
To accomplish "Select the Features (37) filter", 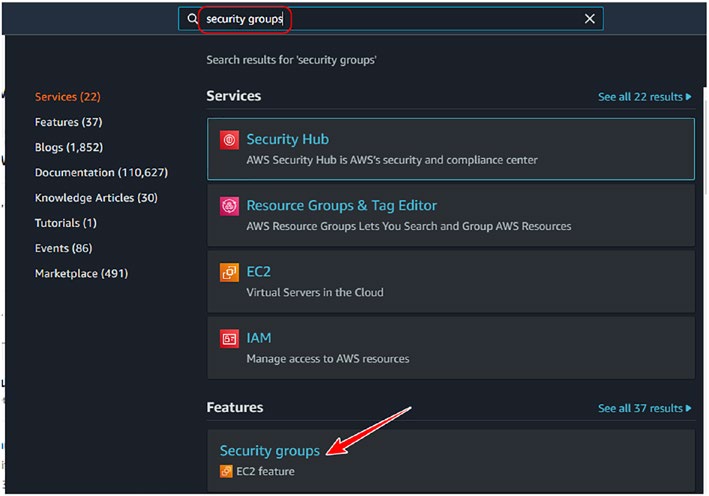I will click(x=68, y=122).
